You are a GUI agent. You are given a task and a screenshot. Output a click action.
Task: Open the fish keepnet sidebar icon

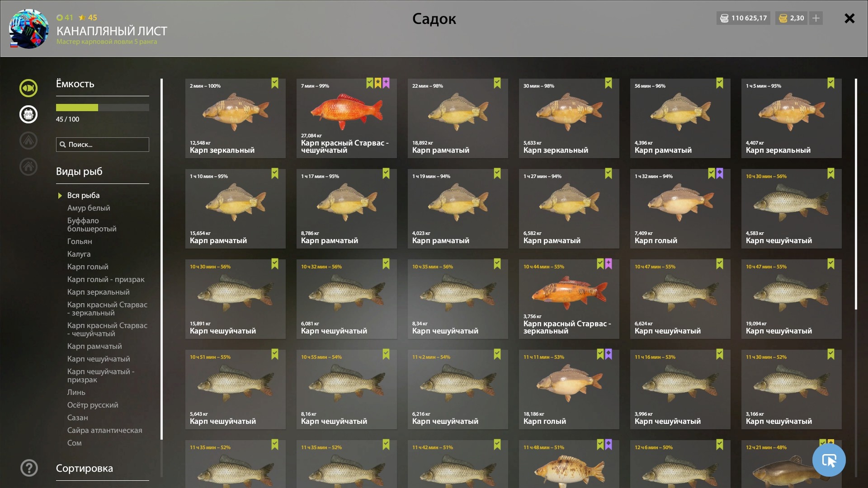click(x=28, y=88)
